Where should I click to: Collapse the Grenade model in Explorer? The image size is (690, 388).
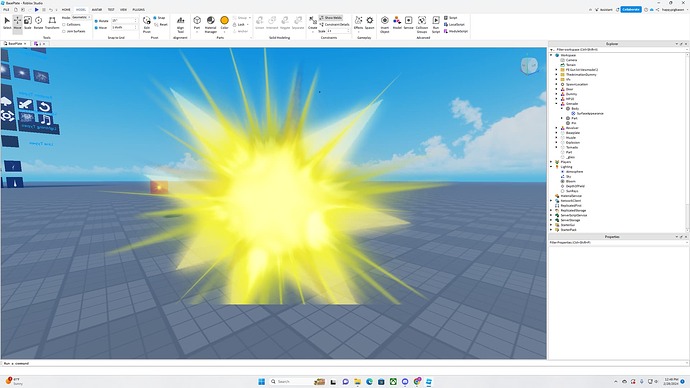click(x=557, y=104)
